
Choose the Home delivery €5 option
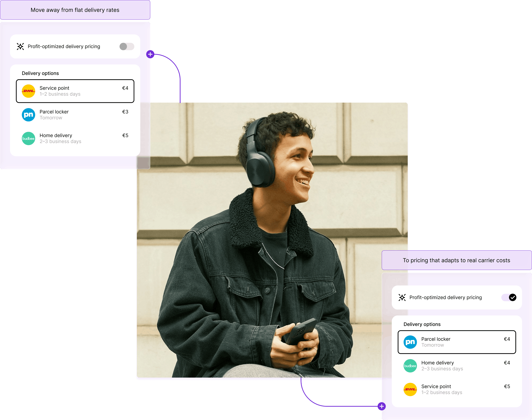[75, 138]
